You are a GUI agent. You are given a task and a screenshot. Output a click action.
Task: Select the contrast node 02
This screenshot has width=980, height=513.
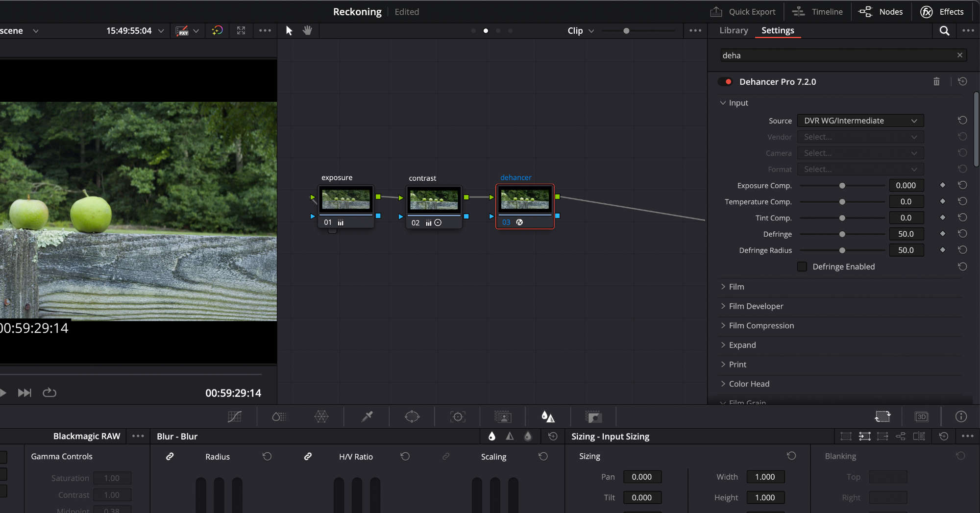434,206
